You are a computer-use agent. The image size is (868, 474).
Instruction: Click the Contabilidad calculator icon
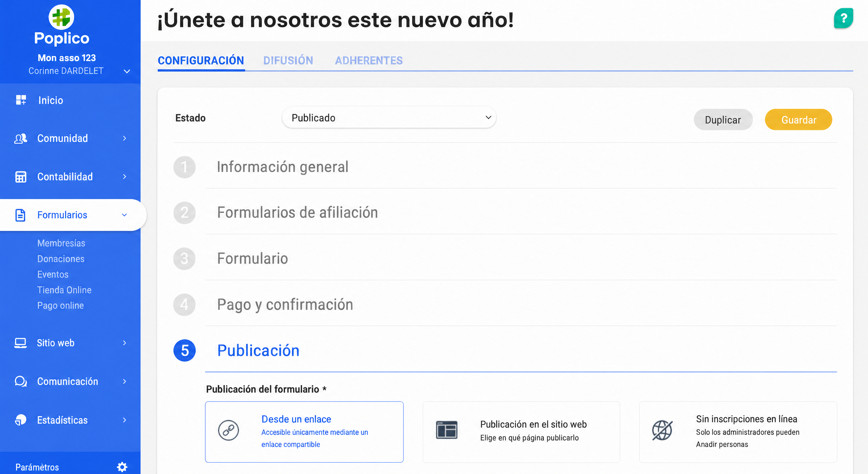click(x=21, y=177)
